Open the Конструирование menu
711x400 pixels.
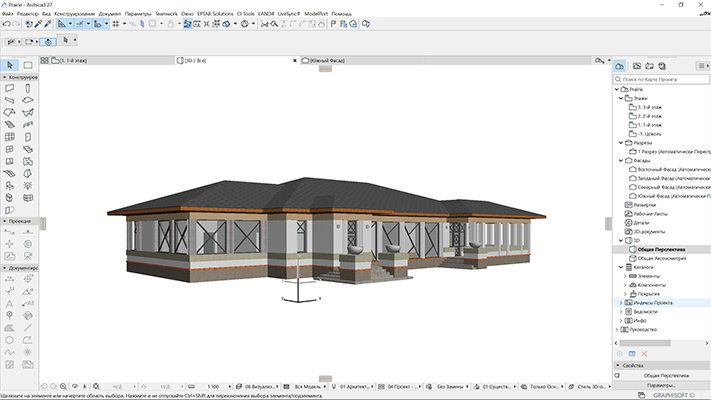coord(75,13)
